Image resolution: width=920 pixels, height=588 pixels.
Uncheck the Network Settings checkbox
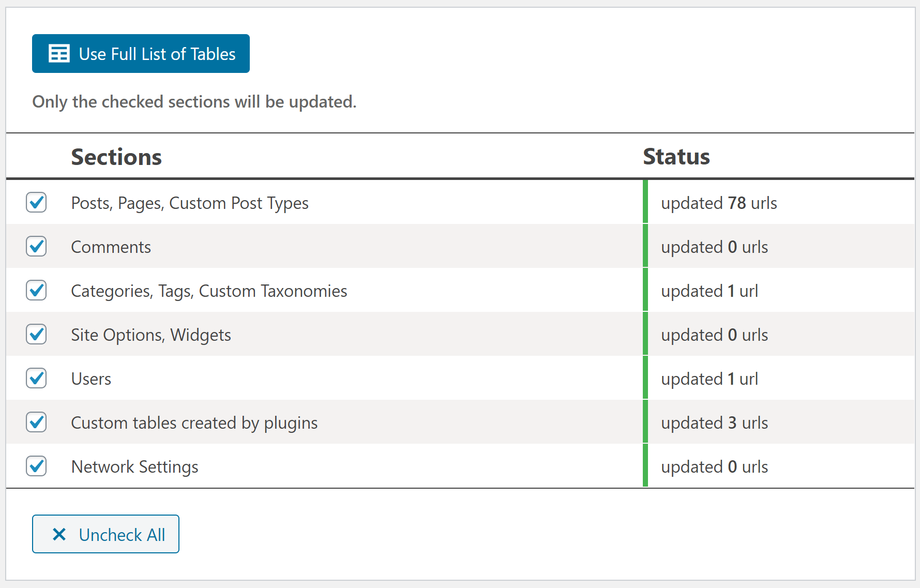click(36, 466)
